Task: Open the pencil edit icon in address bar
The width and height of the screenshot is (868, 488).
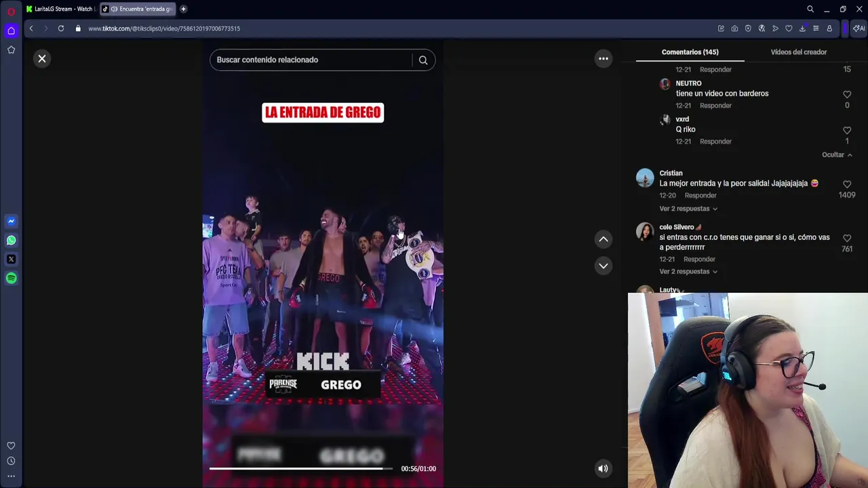Action: (721, 28)
